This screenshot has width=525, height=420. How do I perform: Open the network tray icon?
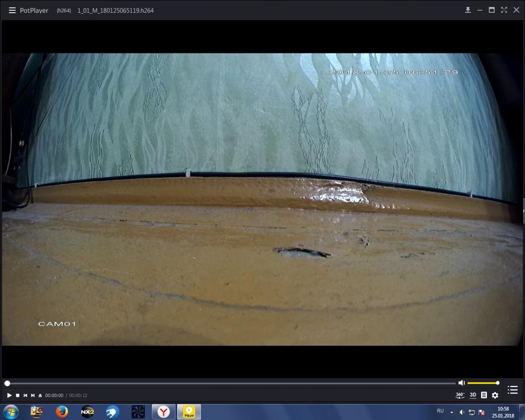(x=472, y=412)
